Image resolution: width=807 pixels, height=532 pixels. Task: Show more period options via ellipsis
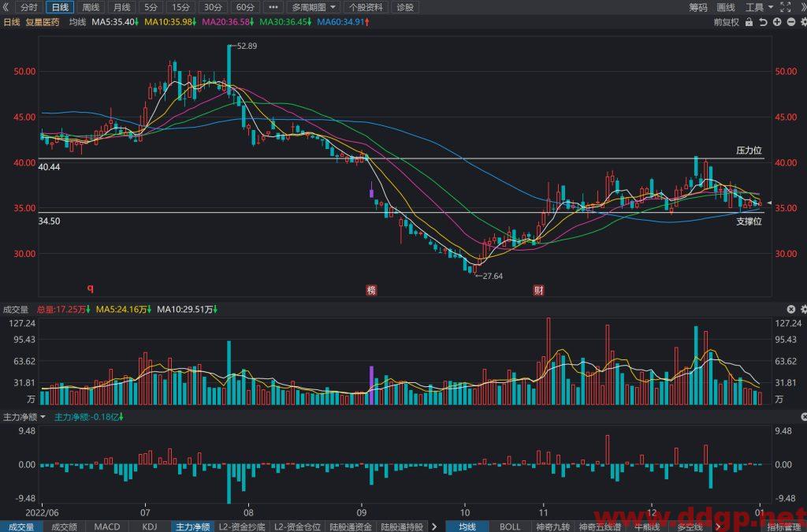pyautogui.click(x=273, y=7)
